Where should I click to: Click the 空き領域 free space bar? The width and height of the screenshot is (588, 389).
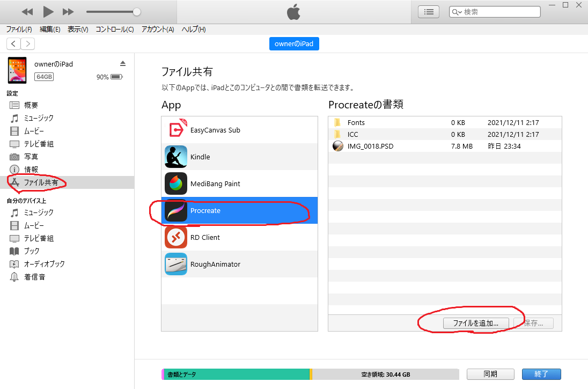click(x=386, y=375)
